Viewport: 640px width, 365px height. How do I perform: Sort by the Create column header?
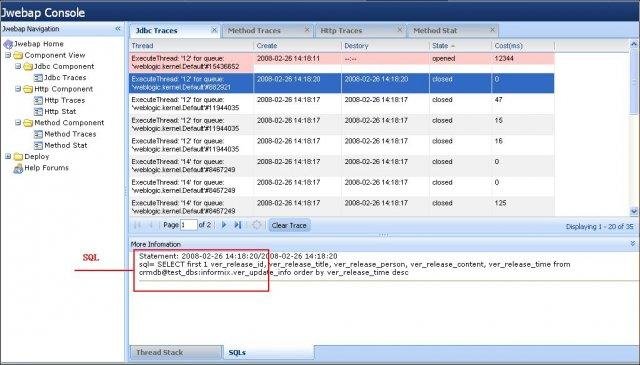point(298,46)
